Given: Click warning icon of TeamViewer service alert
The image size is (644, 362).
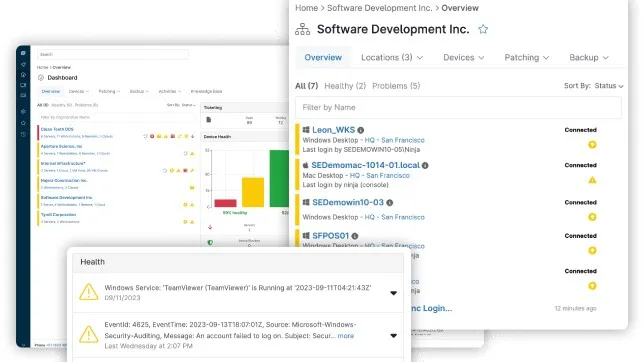Looking at the screenshot, I should 89,292.
